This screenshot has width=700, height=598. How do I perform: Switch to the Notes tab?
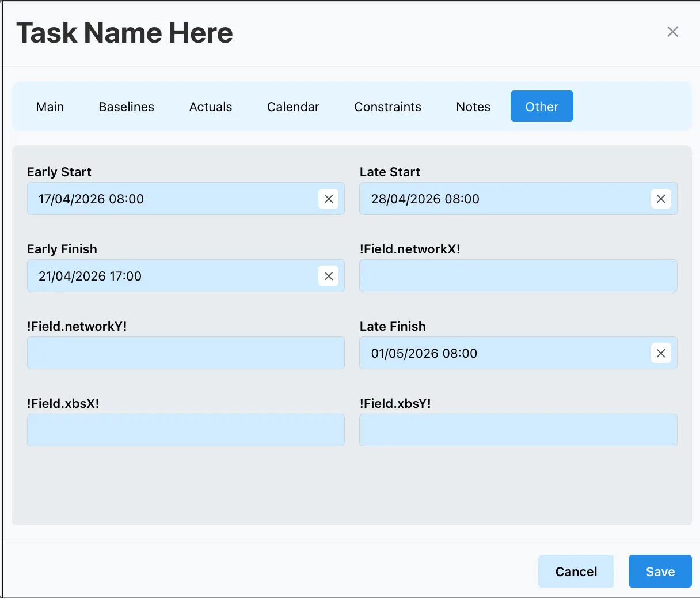pyautogui.click(x=473, y=107)
